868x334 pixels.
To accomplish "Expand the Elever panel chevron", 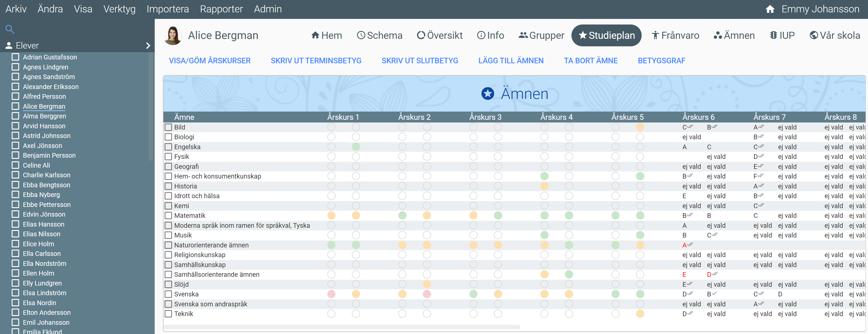I will 148,45.
